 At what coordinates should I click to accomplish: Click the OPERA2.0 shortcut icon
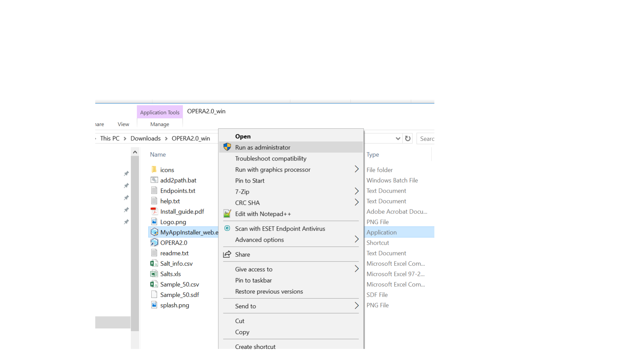coord(154,242)
